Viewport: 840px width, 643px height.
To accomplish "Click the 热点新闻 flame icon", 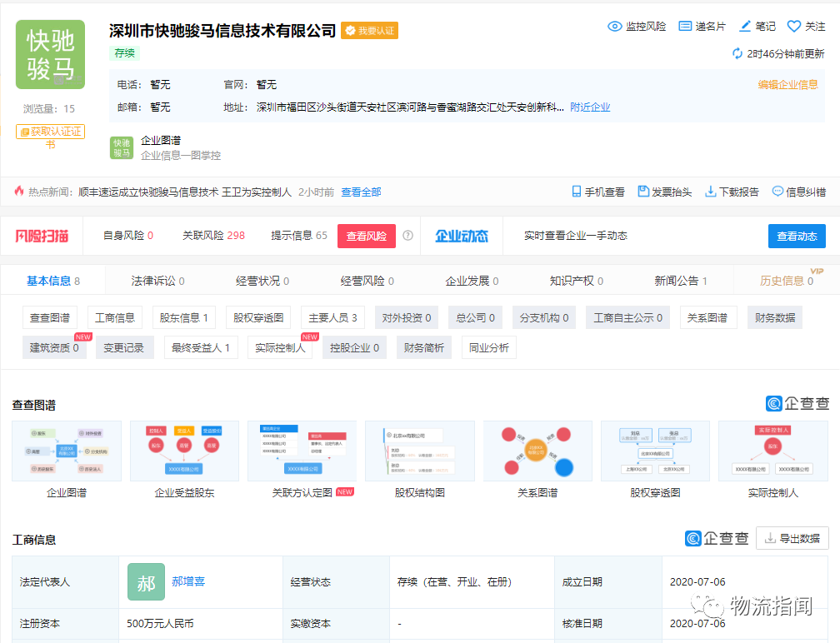I will [x=19, y=191].
